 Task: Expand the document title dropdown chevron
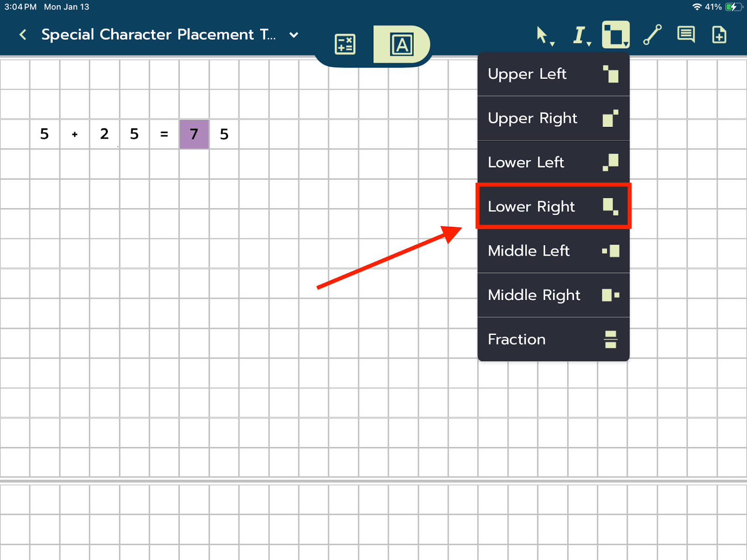tap(294, 35)
